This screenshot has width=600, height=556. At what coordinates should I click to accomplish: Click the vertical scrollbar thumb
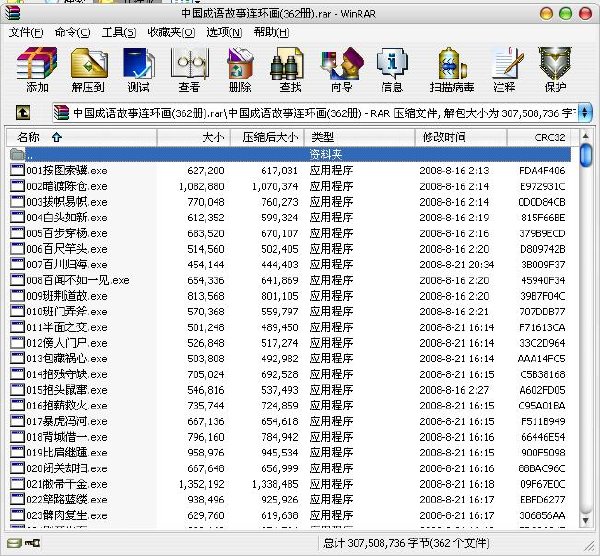585,155
